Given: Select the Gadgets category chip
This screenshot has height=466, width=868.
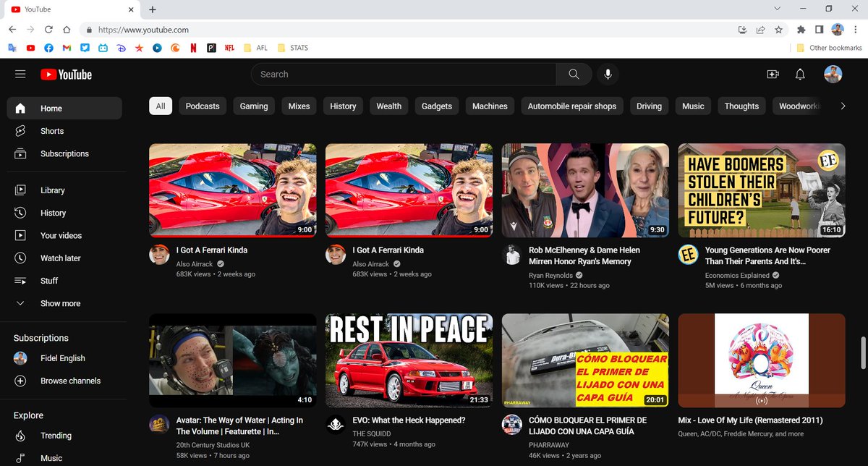Looking at the screenshot, I should coord(437,106).
